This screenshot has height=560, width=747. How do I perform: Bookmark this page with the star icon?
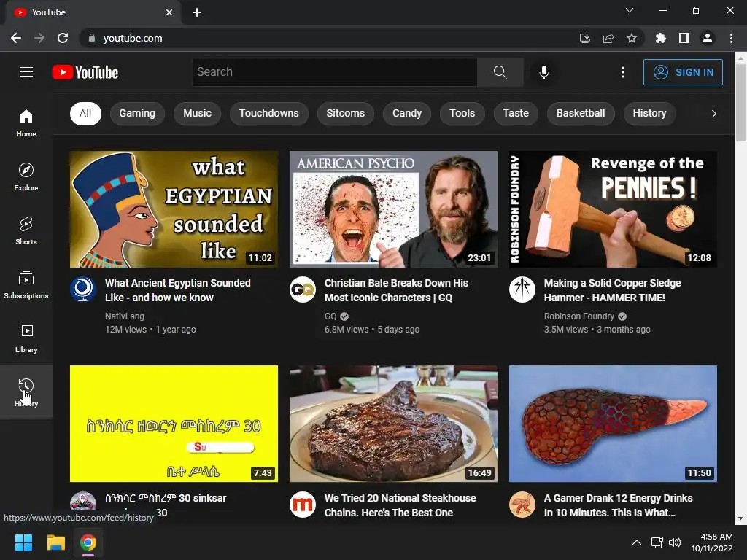[631, 38]
